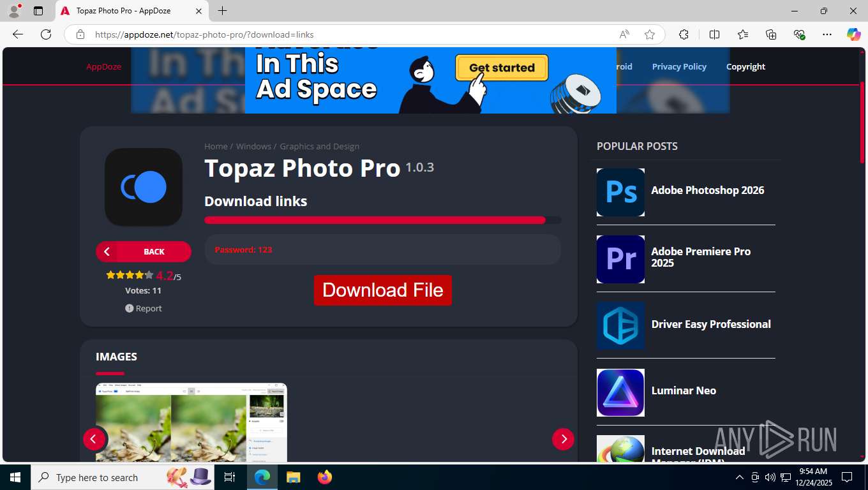
Task: View site info lock icon
Action: (x=80, y=34)
